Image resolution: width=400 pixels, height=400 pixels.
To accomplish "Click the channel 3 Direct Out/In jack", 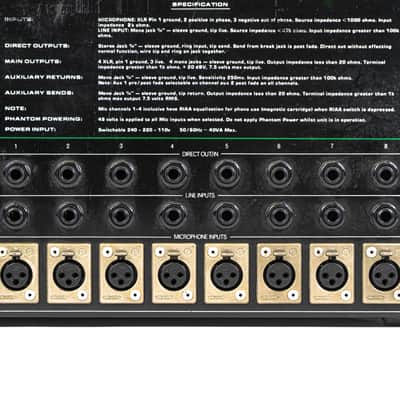I will click(121, 174).
